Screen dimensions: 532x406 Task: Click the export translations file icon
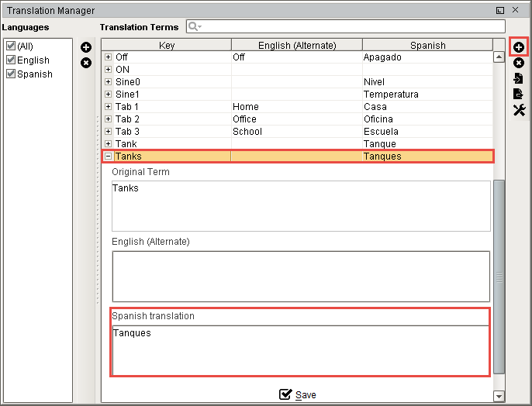pos(519,95)
